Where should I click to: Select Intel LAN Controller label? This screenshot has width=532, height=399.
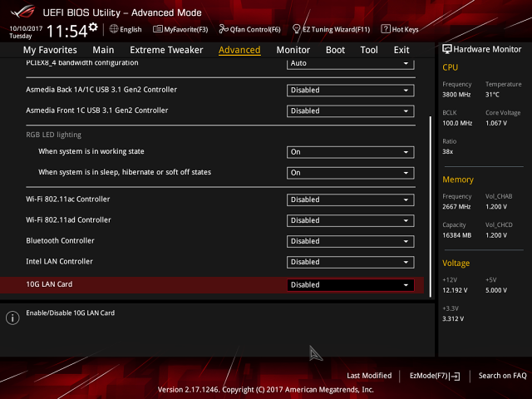[x=59, y=261]
